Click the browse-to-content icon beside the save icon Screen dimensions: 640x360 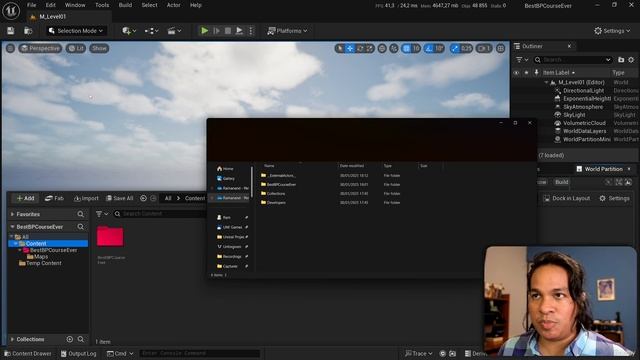tap(28, 31)
